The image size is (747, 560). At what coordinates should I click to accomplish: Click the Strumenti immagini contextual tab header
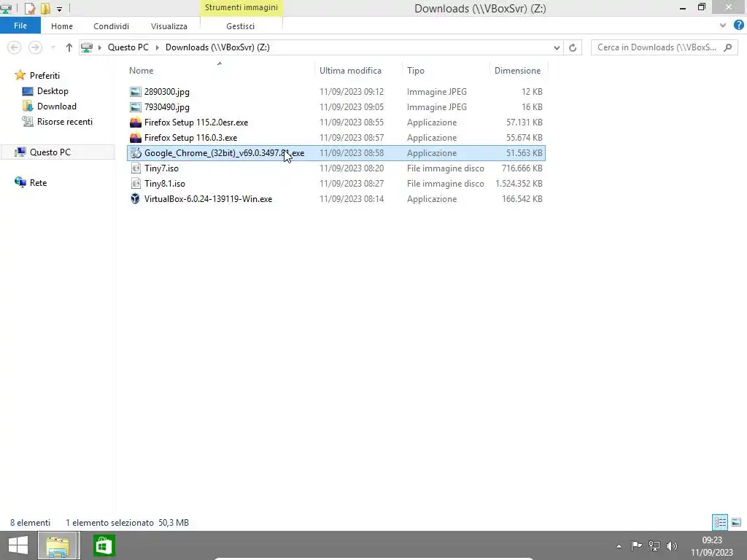tap(241, 7)
